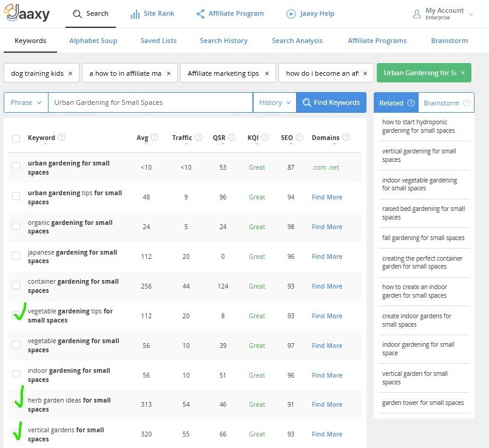This screenshot has width=489, height=448.
Task: Click the Jaaxy logo
Action: coord(27,13)
